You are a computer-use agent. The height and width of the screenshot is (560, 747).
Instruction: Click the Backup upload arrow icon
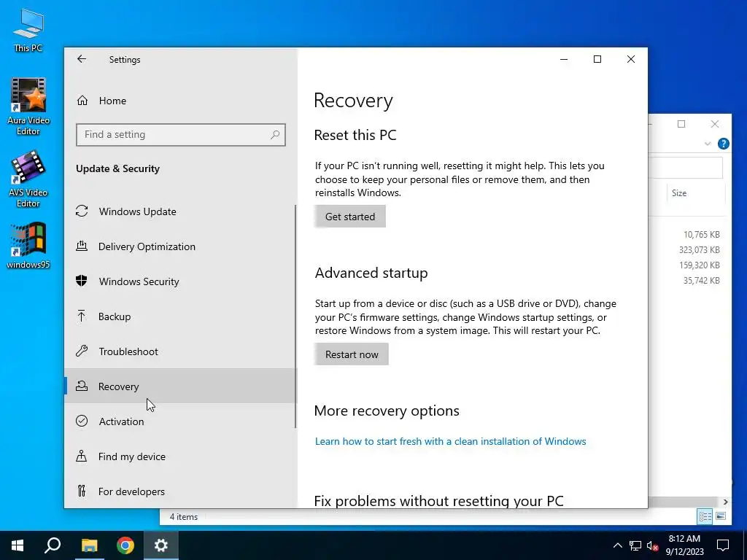pos(82,316)
